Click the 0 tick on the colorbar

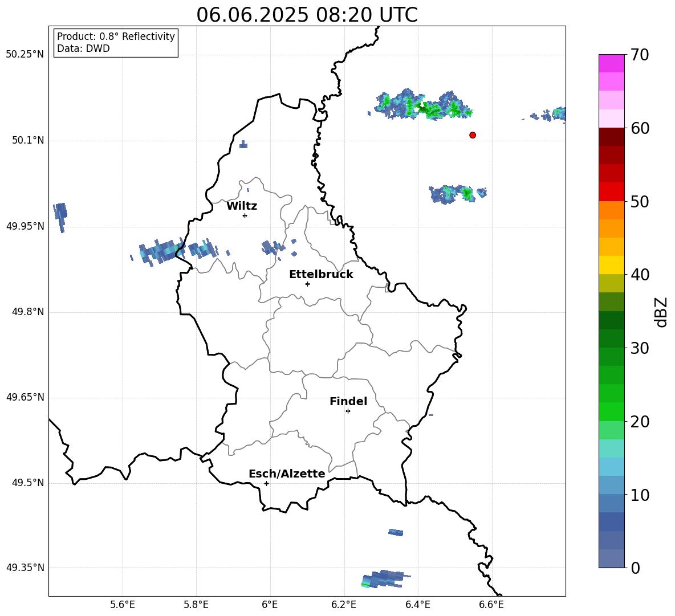coord(635,568)
